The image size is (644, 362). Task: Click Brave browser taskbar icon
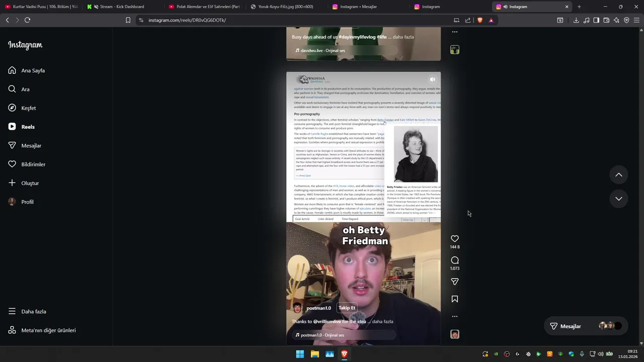coord(345,354)
